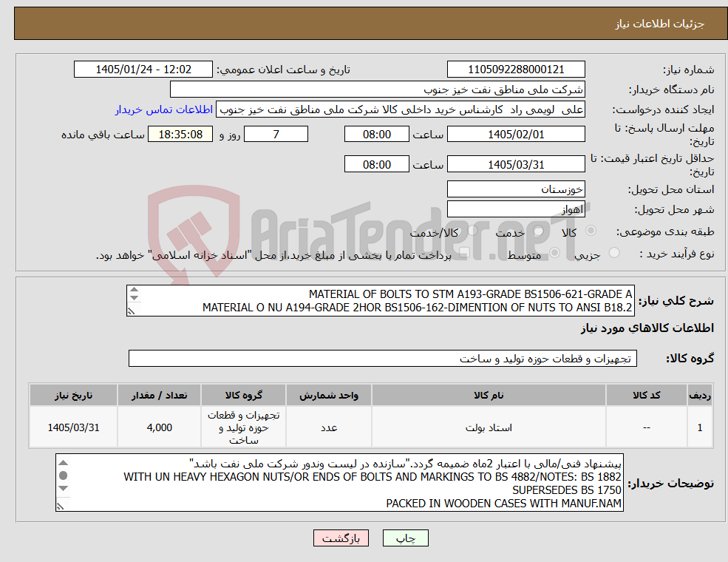The width and height of the screenshot is (728, 562).
Task: Select the خدمت radio button
Action: (539, 231)
